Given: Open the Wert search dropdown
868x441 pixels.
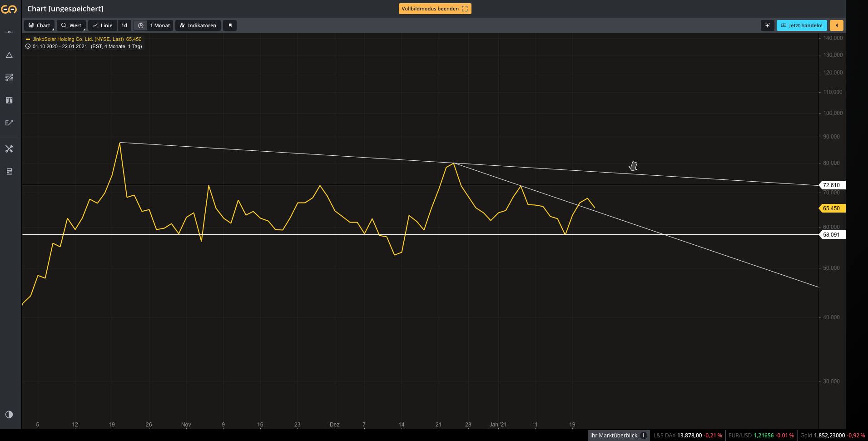Looking at the screenshot, I should pyautogui.click(x=71, y=25).
